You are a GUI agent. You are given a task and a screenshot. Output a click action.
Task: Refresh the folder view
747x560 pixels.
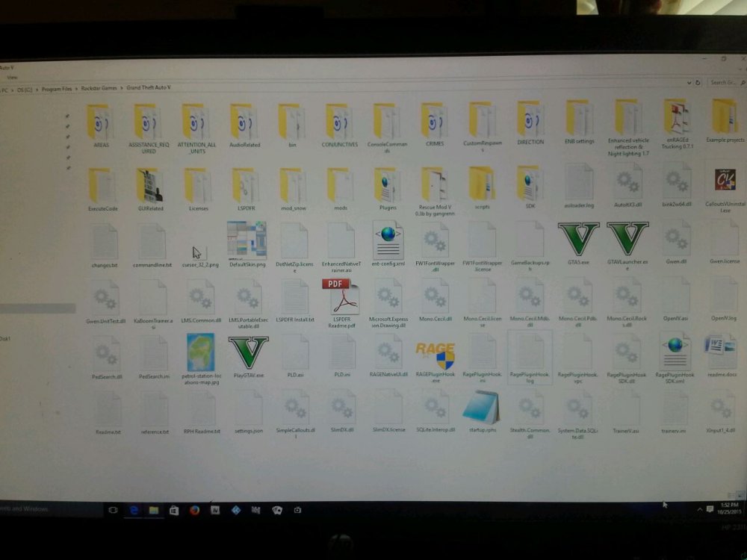(x=698, y=82)
